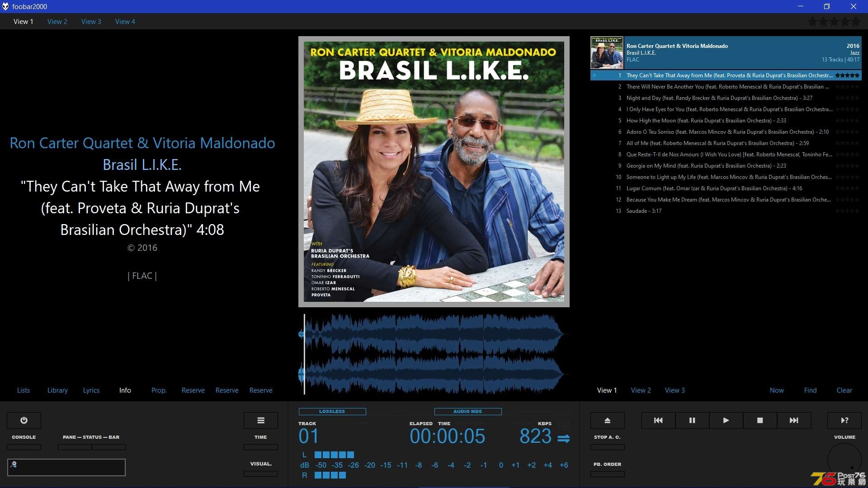Set the top-right star rating for the current track
Viewport: 868px width, 488px height.
834,21
